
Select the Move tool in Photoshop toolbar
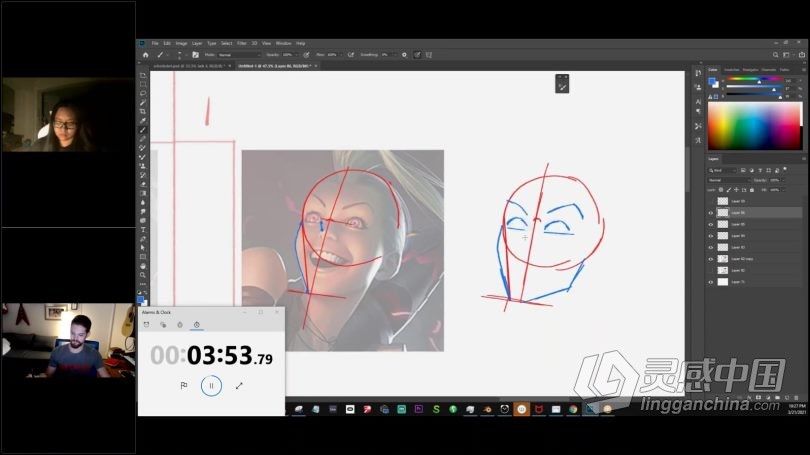(x=143, y=75)
